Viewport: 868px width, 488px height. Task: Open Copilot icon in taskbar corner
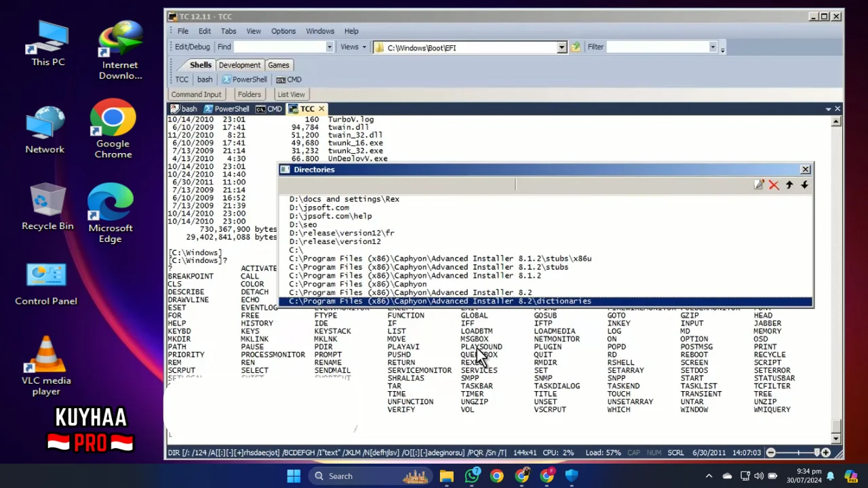click(x=850, y=476)
